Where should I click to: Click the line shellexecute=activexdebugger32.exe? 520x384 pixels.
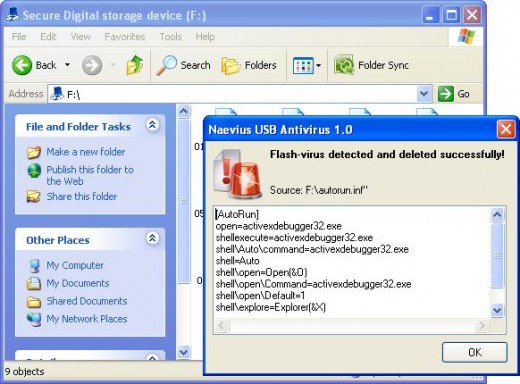(x=294, y=238)
